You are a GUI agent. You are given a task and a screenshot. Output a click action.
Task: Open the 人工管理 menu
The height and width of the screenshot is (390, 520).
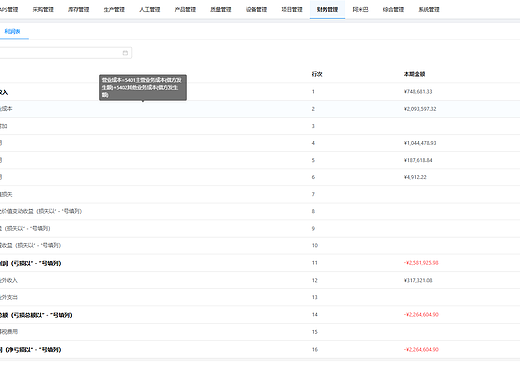pos(150,9)
